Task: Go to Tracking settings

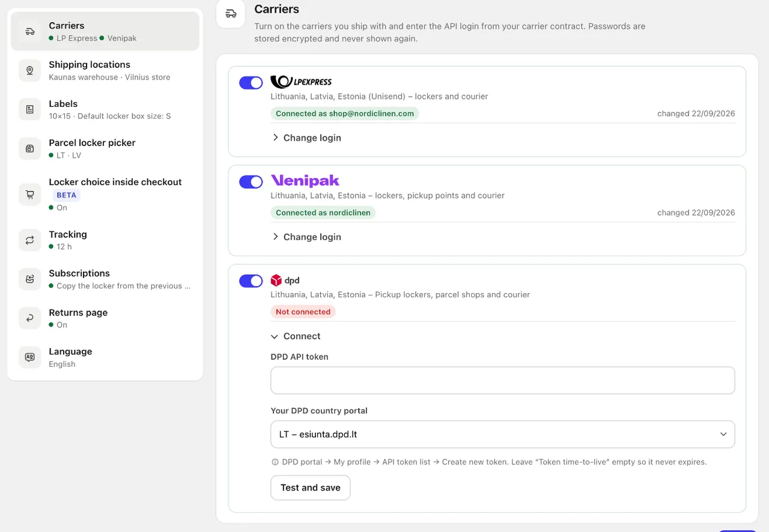Action: pyautogui.click(x=105, y=240)
